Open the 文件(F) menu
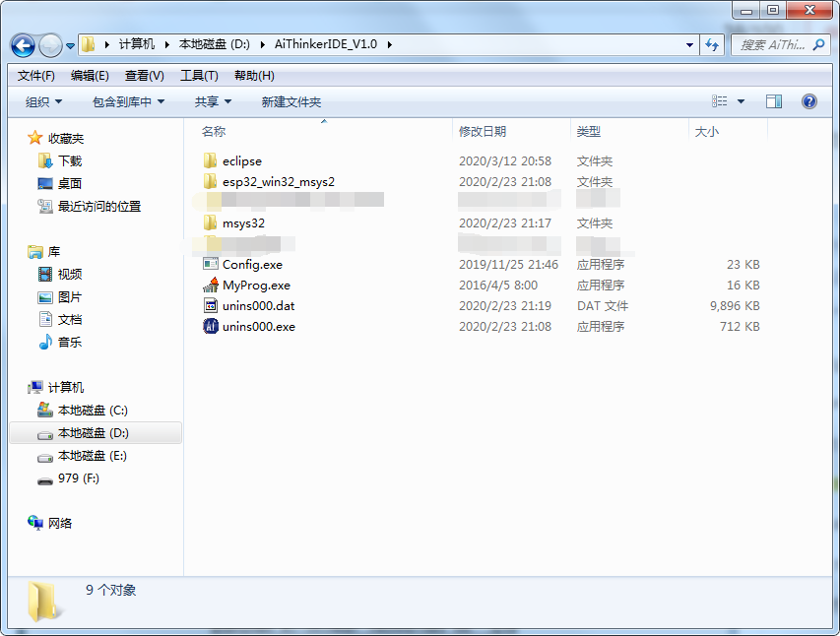Image resolution: width=840 pixels, height=636 pixels. (x=35, y=76)
